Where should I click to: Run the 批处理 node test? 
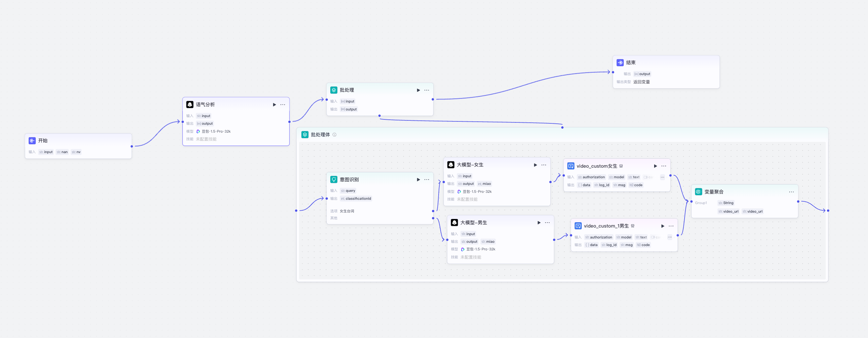point(418,90)
